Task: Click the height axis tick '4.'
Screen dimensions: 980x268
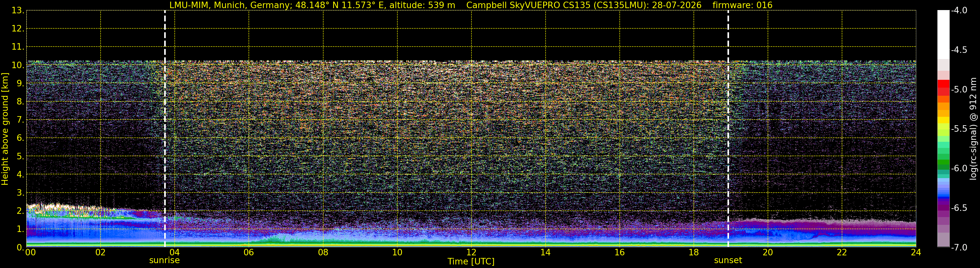Action: (20, 174)
